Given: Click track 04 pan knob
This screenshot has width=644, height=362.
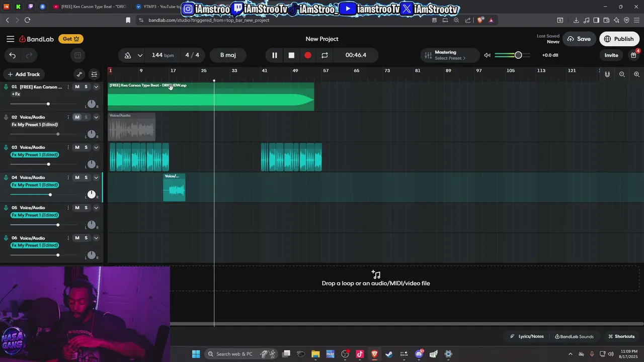Looking at the screenshot, I should point(91,195).
